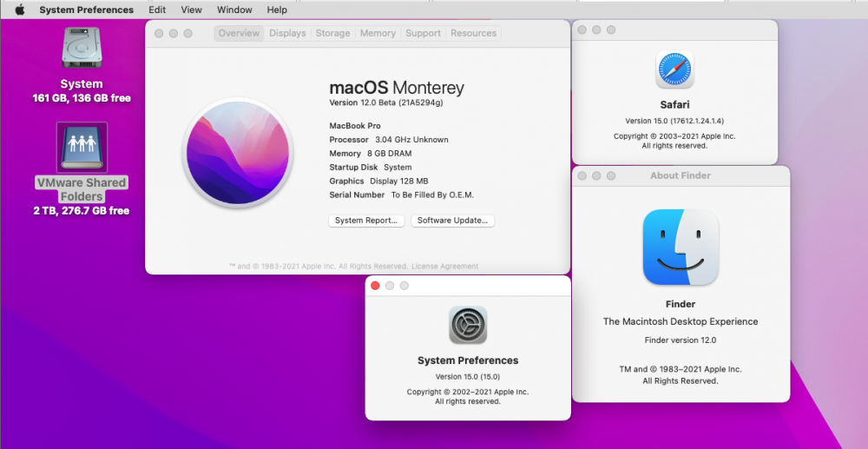This screenshot has width=868, height=449.
Task: Click the About Finder window title
Action: click(681, 175)
